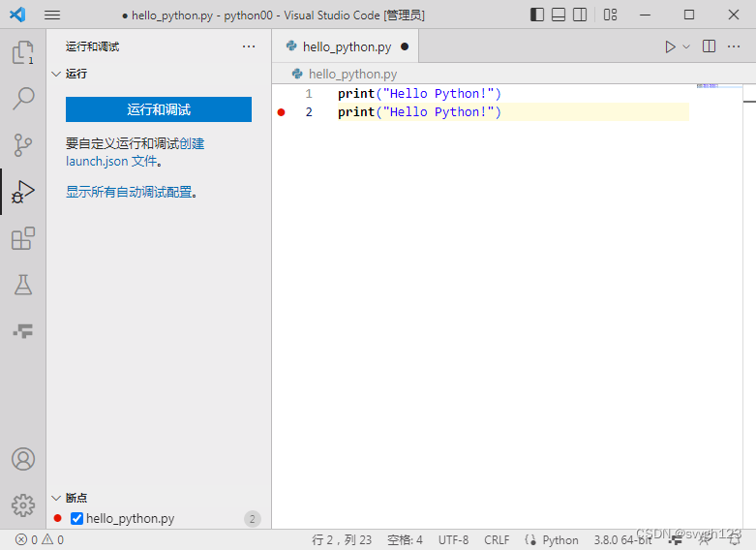The image size is (756, 550).
Task: Open the 显示所有自动调试配置 link
Action: [129, 192]
